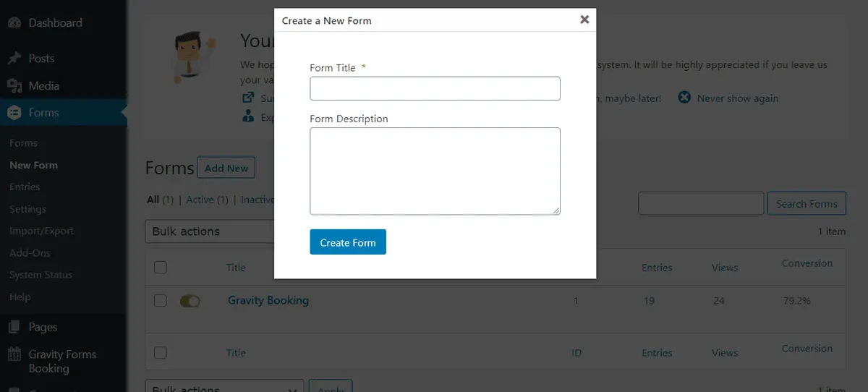Close the Create a New Form dialog

tap(584, 20)
